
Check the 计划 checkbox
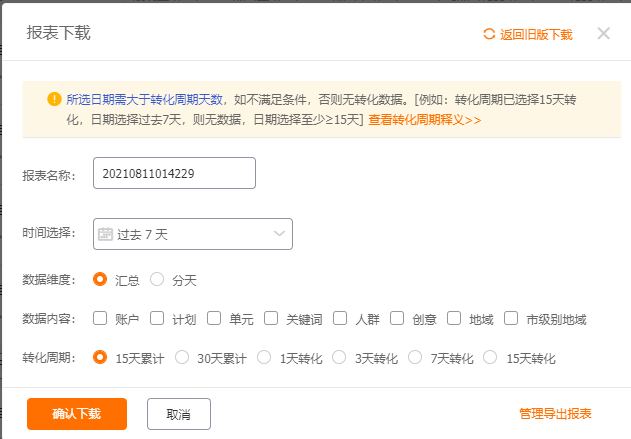(157, 318)
